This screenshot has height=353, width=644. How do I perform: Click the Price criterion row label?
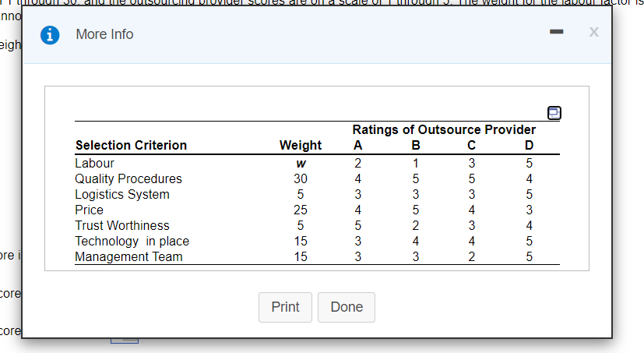coord(89,210)
